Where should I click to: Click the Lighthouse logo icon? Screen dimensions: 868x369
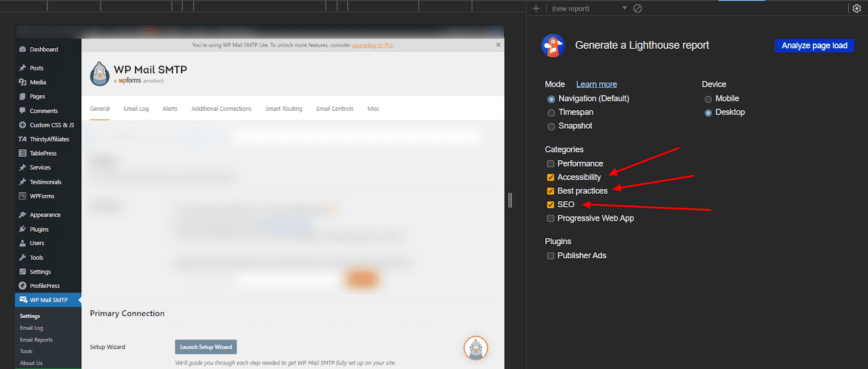tap(553, 46)
